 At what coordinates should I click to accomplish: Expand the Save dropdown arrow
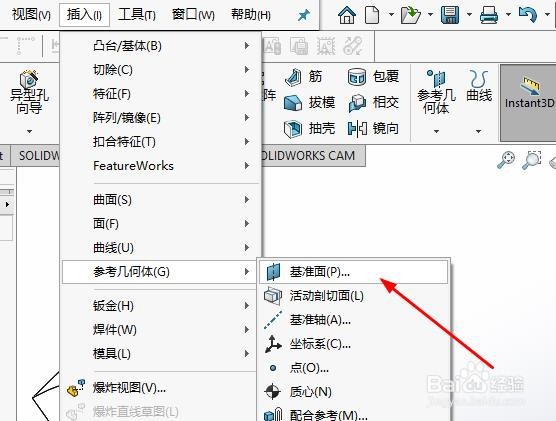[x=469, y=15]
